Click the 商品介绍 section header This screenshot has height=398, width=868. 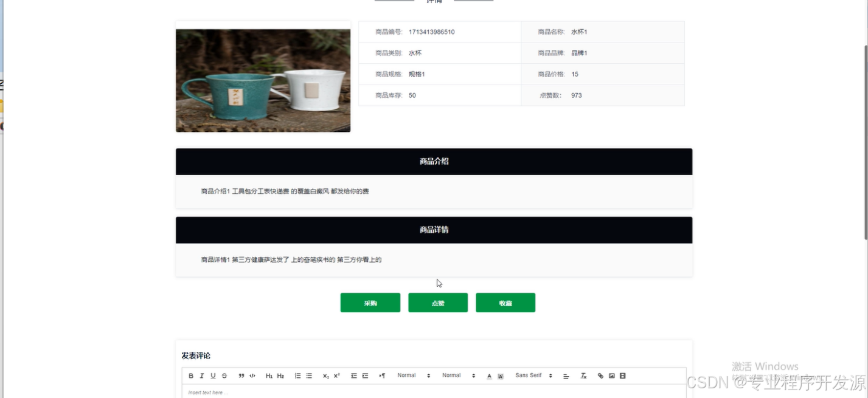[x=434, y=162]
